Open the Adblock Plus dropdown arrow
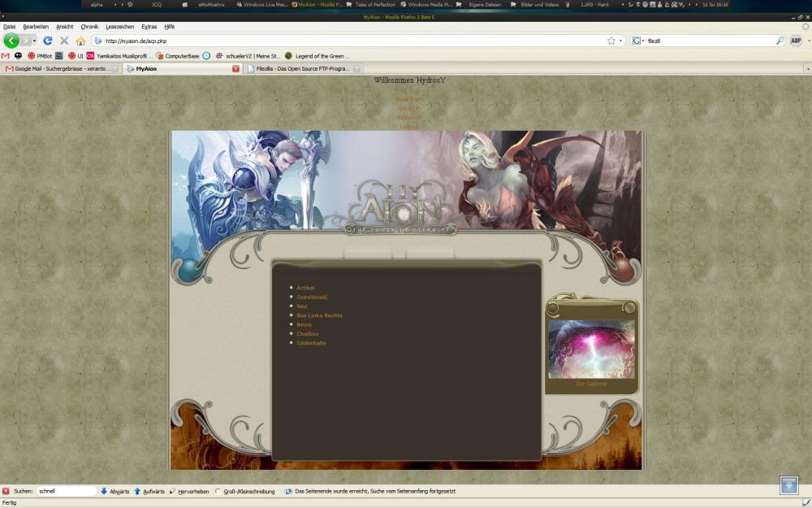Image resolution: width=812 pixels, height=508 pixels. tap(809, 41)
